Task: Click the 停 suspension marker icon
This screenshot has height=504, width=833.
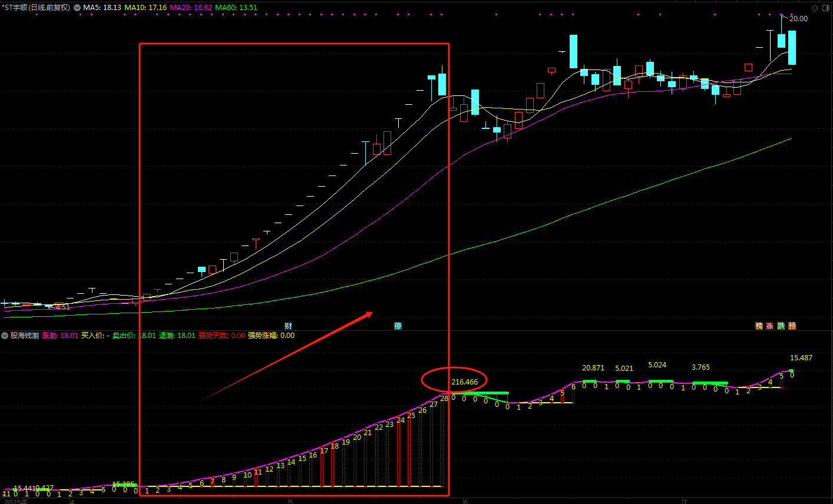Action: pyautogui.click(x=398, y=326)
